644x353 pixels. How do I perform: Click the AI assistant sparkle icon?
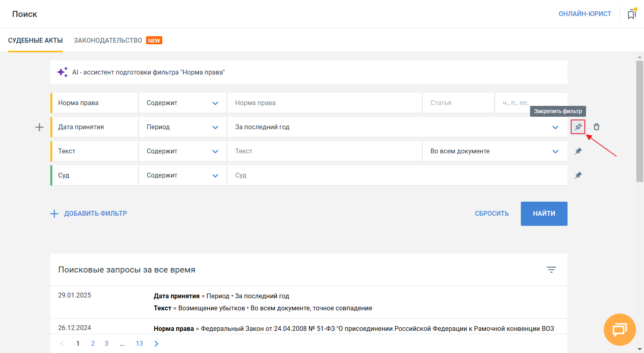pyautogui.click(x=62, y=72)
